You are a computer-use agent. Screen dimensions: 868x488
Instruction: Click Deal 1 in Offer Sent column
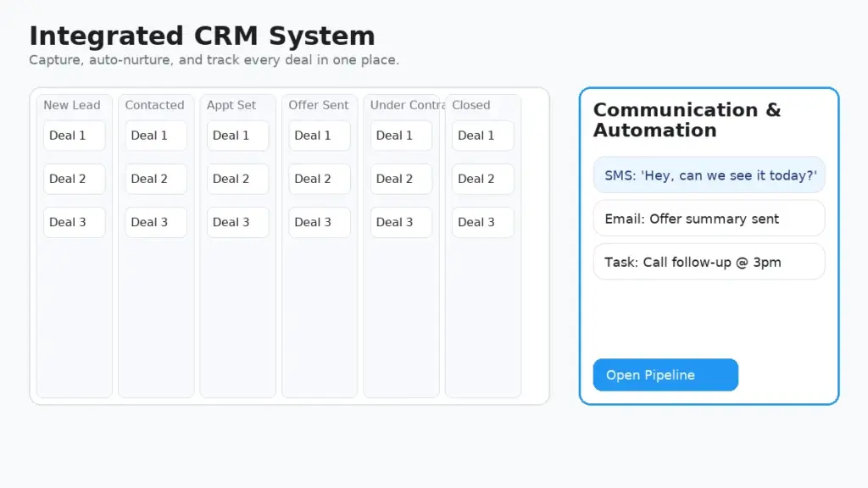click(x=320, y=136)
